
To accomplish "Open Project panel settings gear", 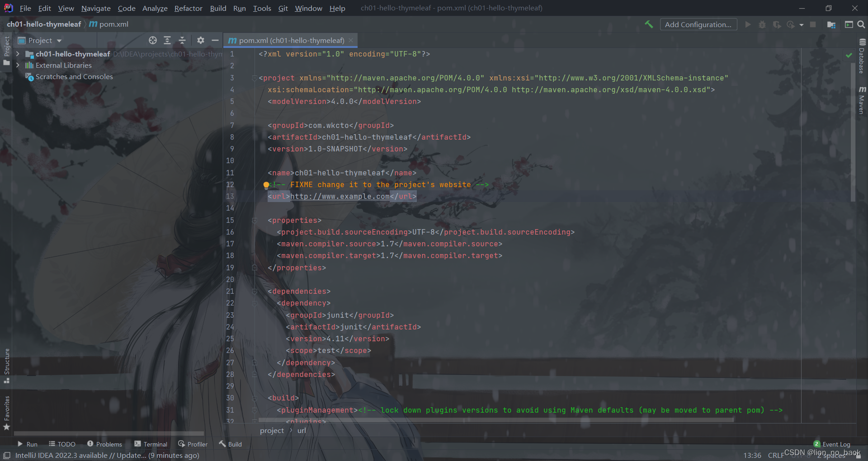I will 201,40.
